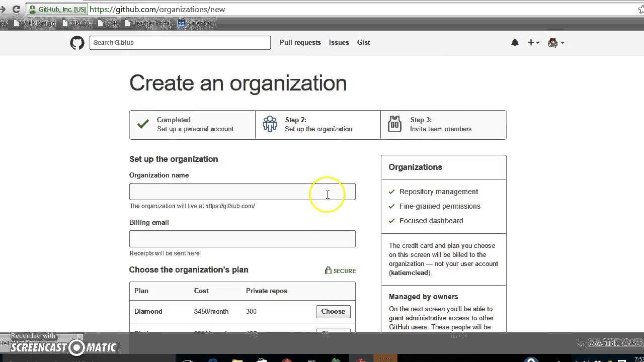Choose the Diamond plan
Viewport: 644px width, 362px height.
point(333,311)
